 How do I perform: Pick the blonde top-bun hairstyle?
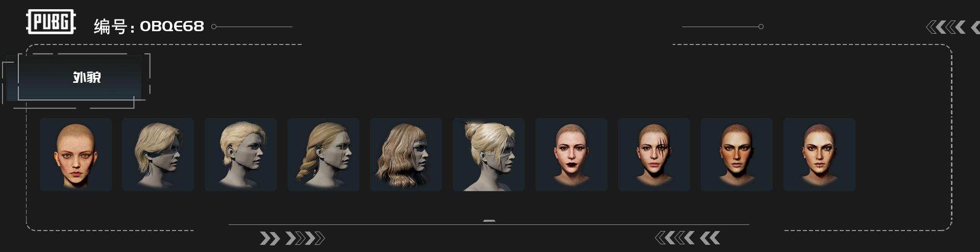[x=488, y=154]
